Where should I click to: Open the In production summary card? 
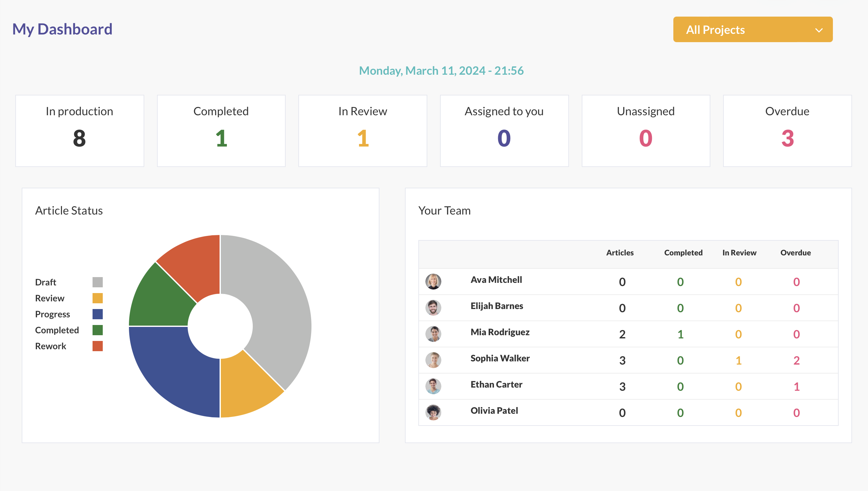pos(79,131)
